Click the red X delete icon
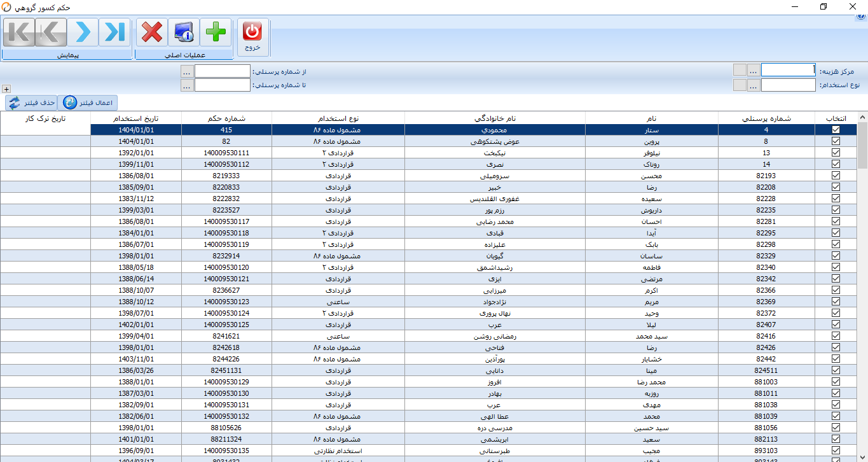The width and height of the screenshot is (868, 462). pyautogui.click(x=152, y=32)
